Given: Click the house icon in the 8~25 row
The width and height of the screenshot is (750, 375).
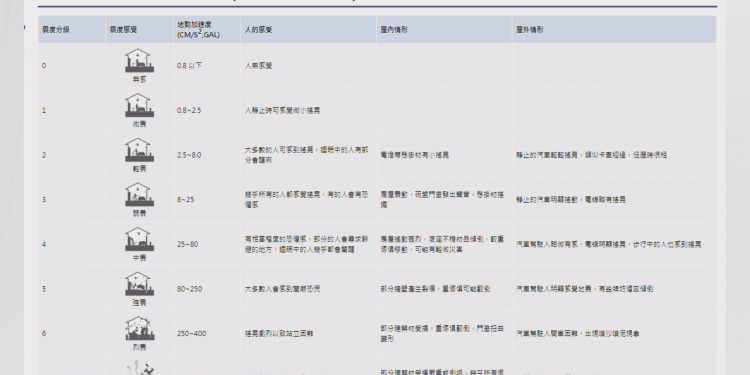Looking at the screenshot, I should [139, 194].
